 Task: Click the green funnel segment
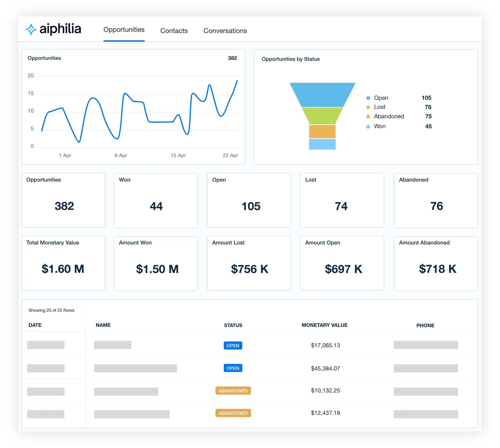(x=322, y=115)
